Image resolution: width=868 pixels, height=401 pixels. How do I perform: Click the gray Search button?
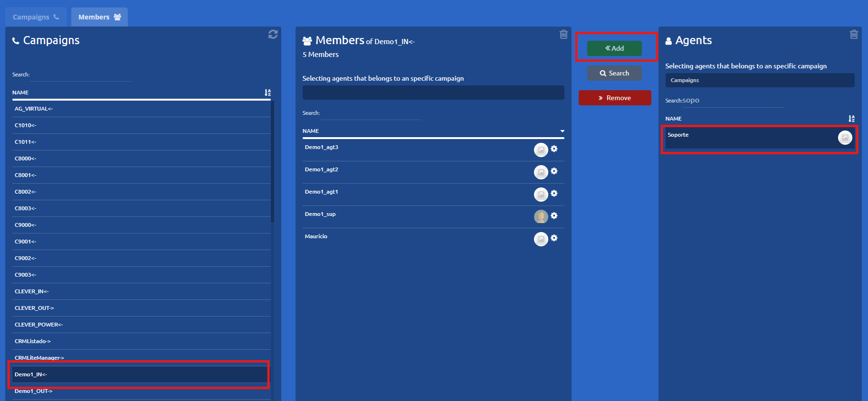click(x=614, y=73)
